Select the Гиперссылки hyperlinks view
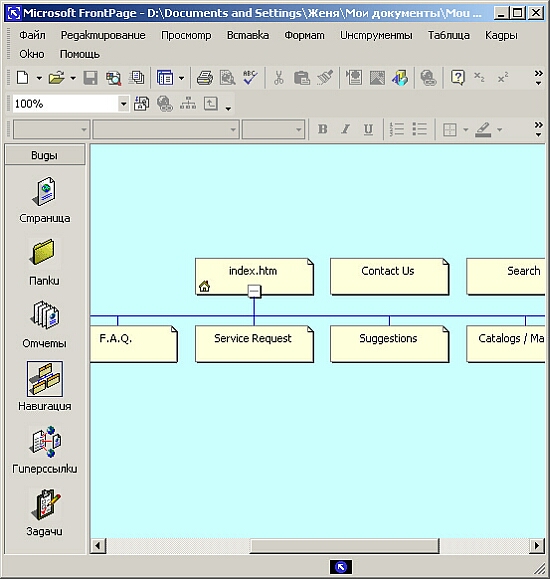 pyautogui.click(x=44, y=450)
